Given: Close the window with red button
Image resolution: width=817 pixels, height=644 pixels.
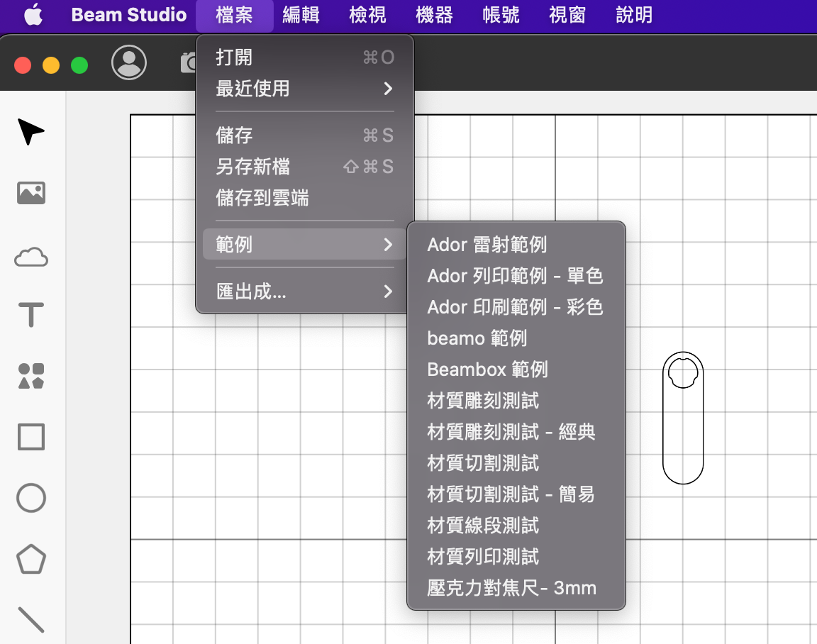Looking at the screenshot, I should [23, 65].
